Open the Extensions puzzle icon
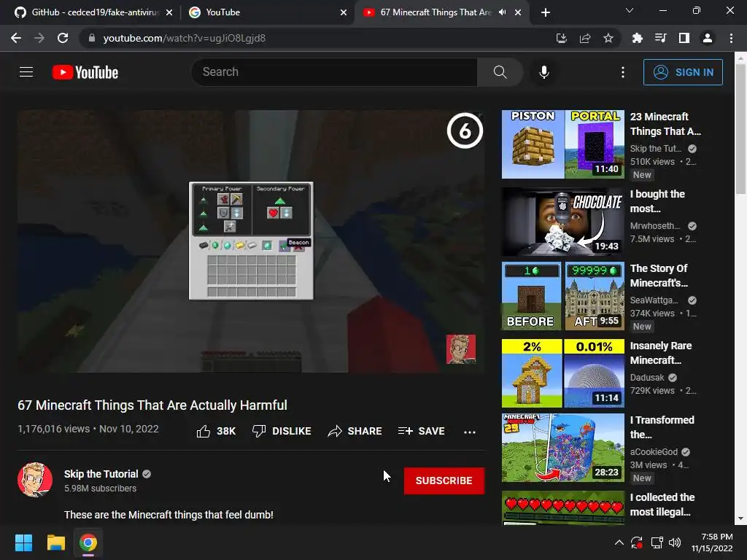This screenshot has height=560, width=747. coord(637,38)
